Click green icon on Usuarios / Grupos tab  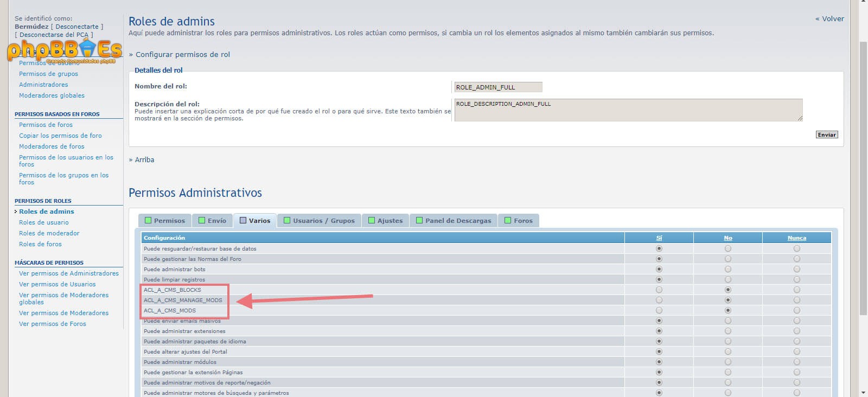[x=287, y=220]
